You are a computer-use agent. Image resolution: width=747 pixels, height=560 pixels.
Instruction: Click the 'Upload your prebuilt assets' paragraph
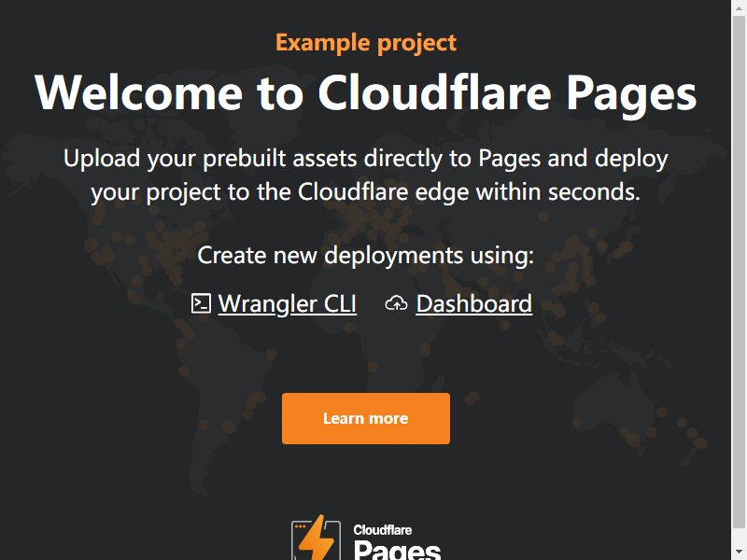[x=366, y=175]
